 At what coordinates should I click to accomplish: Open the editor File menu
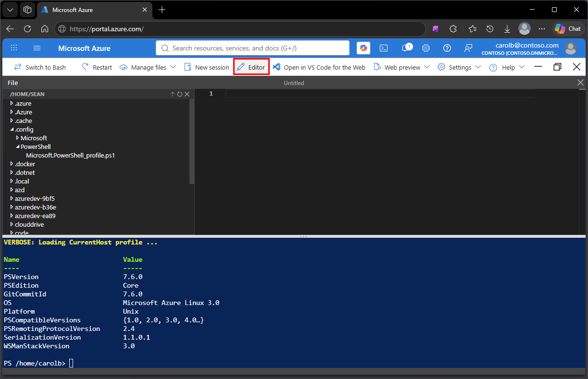[x=13, y=83]
